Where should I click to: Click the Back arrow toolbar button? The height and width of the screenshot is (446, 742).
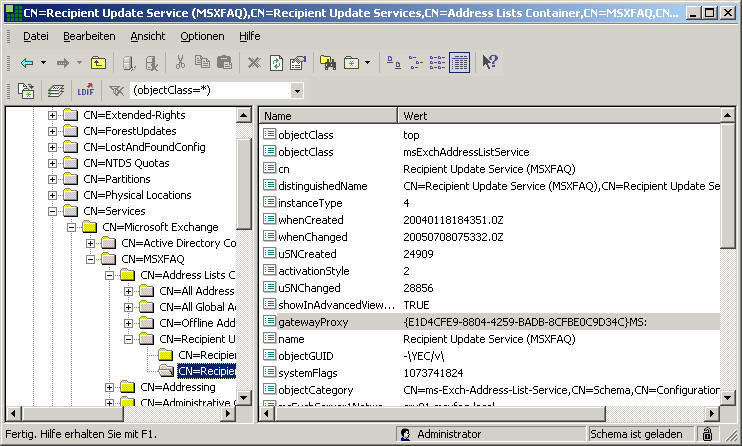tap(27, 62)
